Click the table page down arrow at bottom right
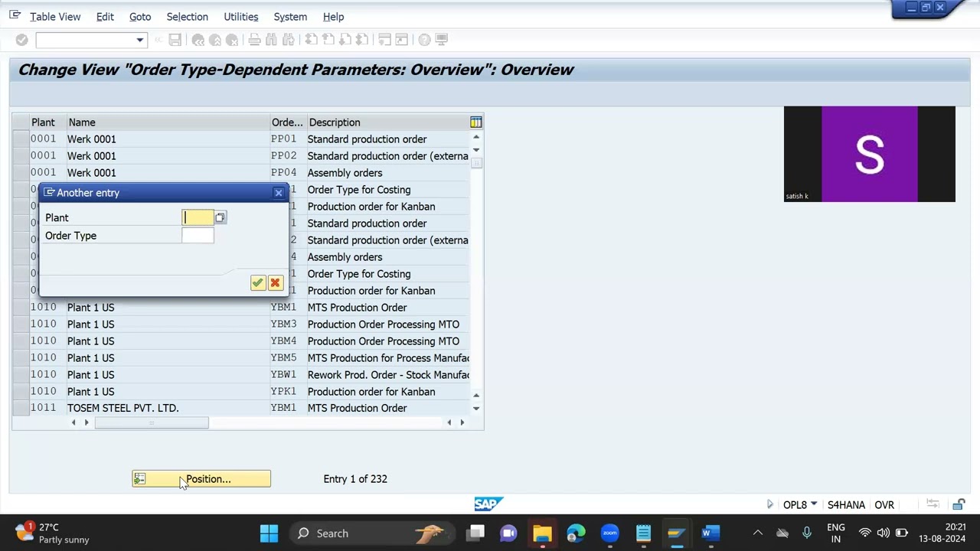 pos(476,409)
